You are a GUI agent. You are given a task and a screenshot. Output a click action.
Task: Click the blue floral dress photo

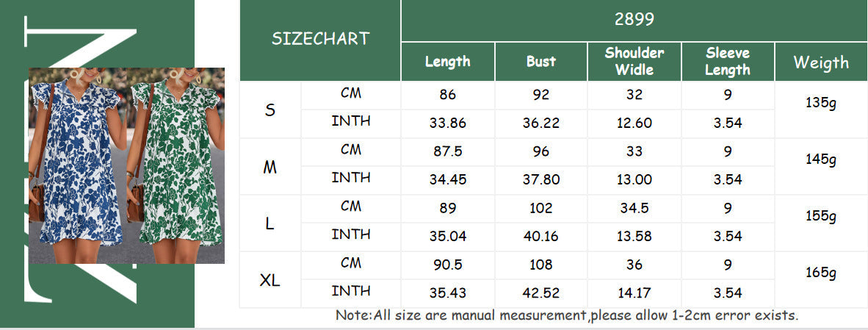pos(77,165)
